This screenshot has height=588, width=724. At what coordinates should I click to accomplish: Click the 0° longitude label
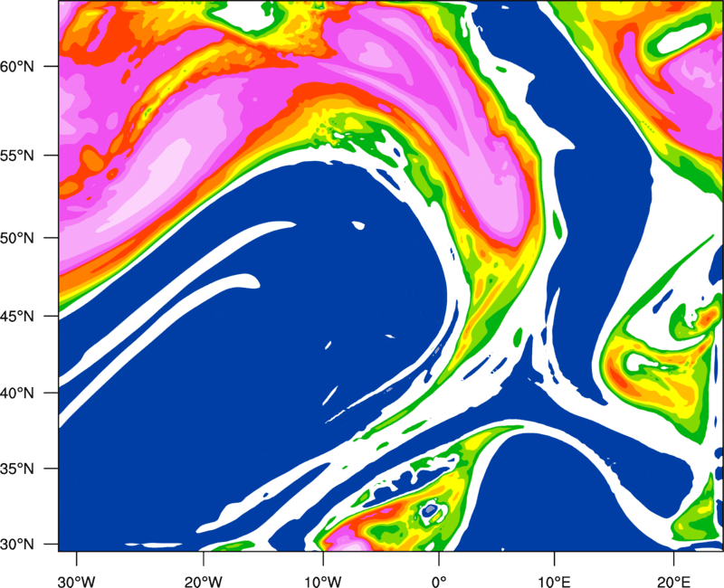pyautogui.click(x=439, y=582)
